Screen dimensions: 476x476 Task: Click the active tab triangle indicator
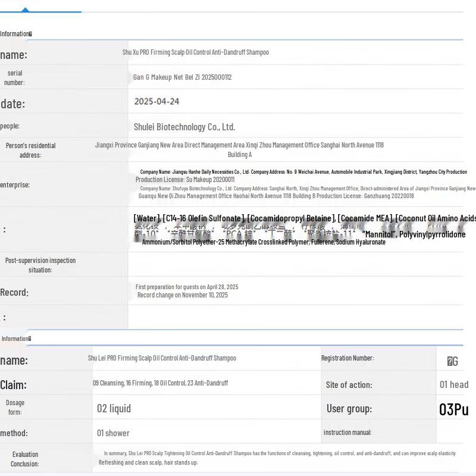26,10
